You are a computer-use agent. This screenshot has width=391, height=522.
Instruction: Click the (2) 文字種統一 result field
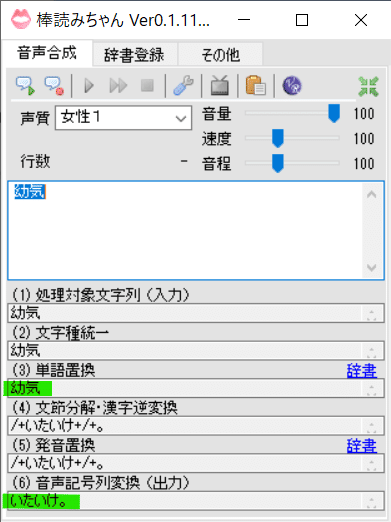pos(196,350)
